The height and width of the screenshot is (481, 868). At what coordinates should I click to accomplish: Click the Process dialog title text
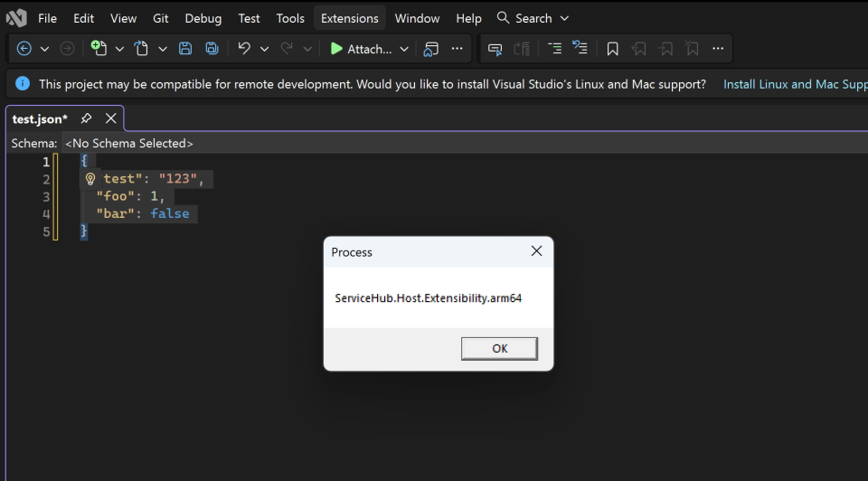pos(352,252)
